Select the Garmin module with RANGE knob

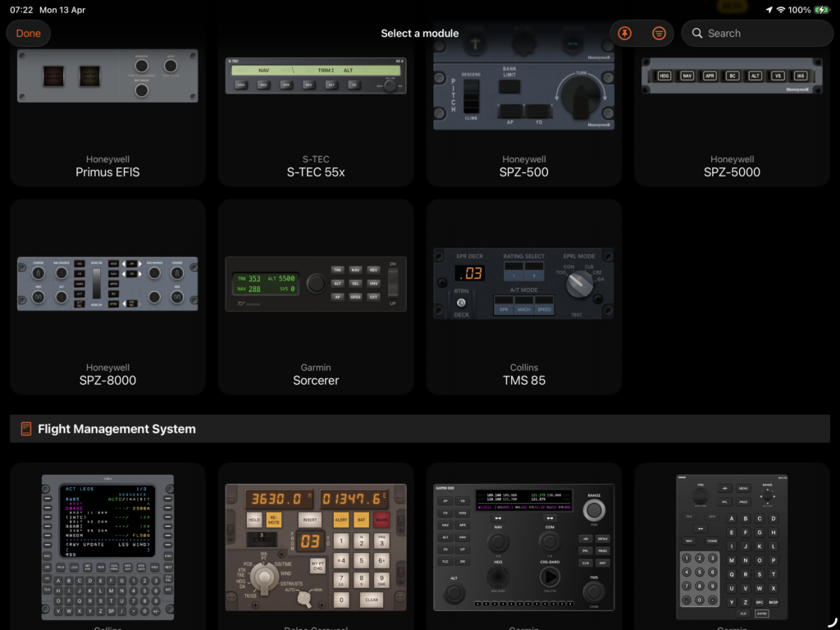tap(523, 546)
